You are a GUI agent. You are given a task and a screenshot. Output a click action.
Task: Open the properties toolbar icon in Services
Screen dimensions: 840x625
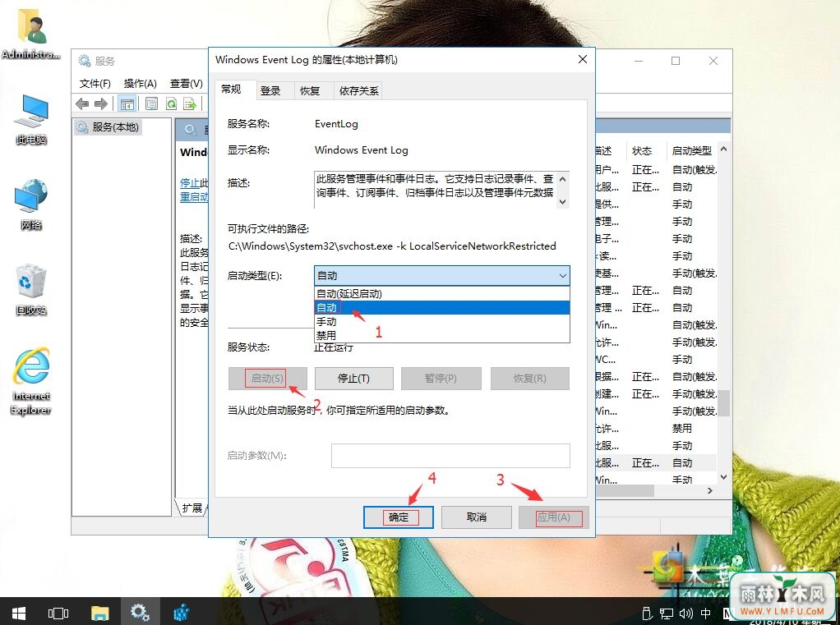151,103
